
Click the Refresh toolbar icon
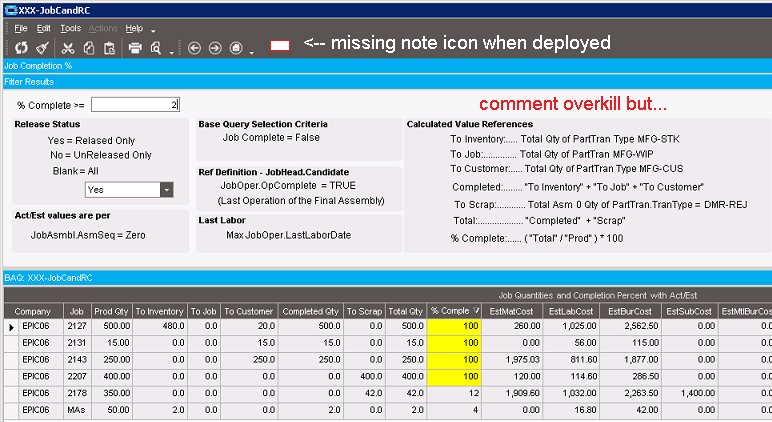point(21,48)
